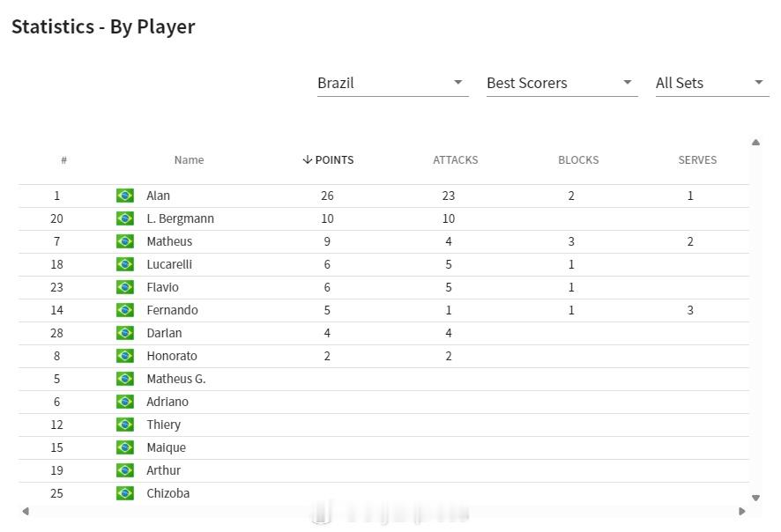Sort table by BLOCKS column
The height and width of the screenshot is (532, 781).
[578, 159]
